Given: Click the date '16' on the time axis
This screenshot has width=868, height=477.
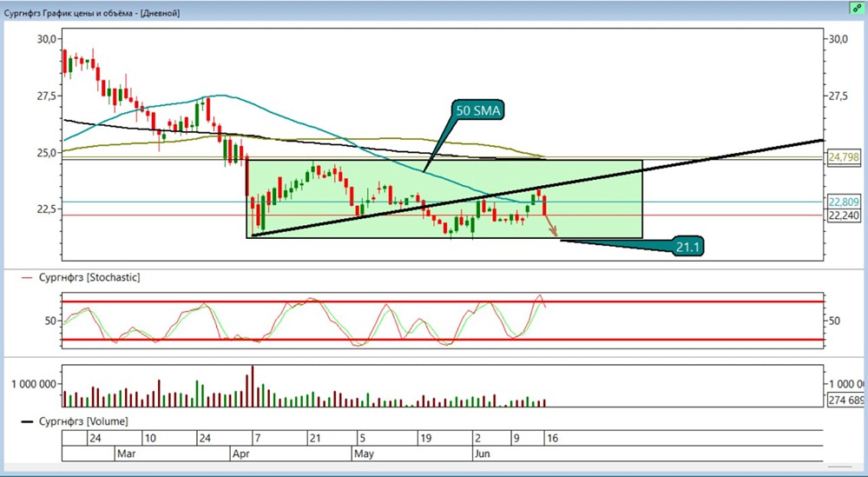Looking at the screenshot, I should click(x=552, y=438).
